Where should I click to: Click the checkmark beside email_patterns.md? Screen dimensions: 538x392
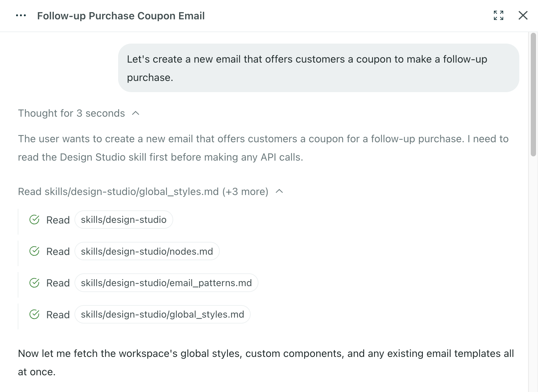click(34, 283)
